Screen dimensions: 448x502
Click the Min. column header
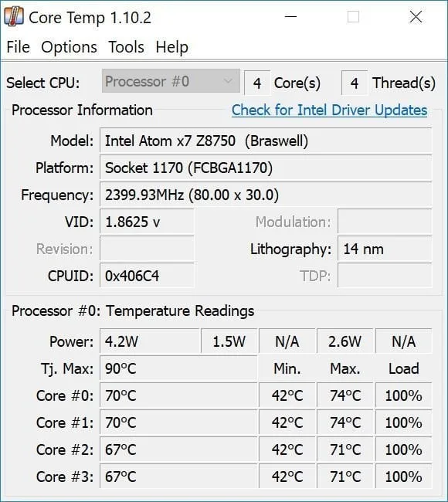[287, 368]
